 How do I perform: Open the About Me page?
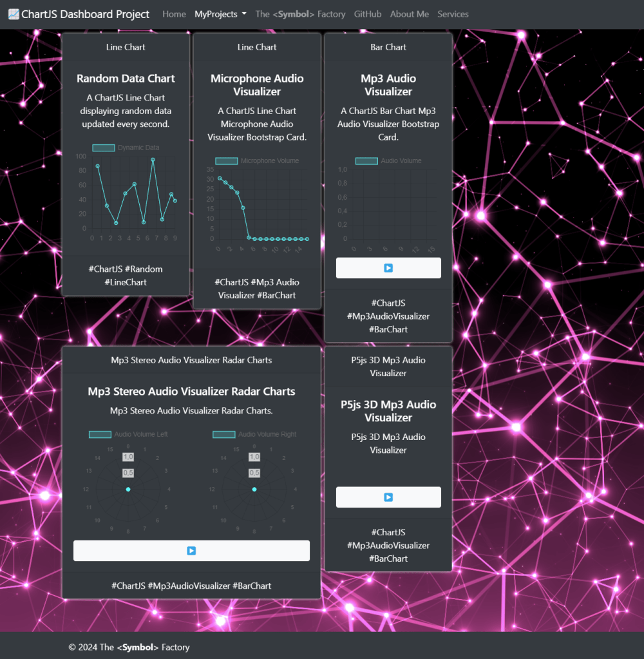(409, 14)
